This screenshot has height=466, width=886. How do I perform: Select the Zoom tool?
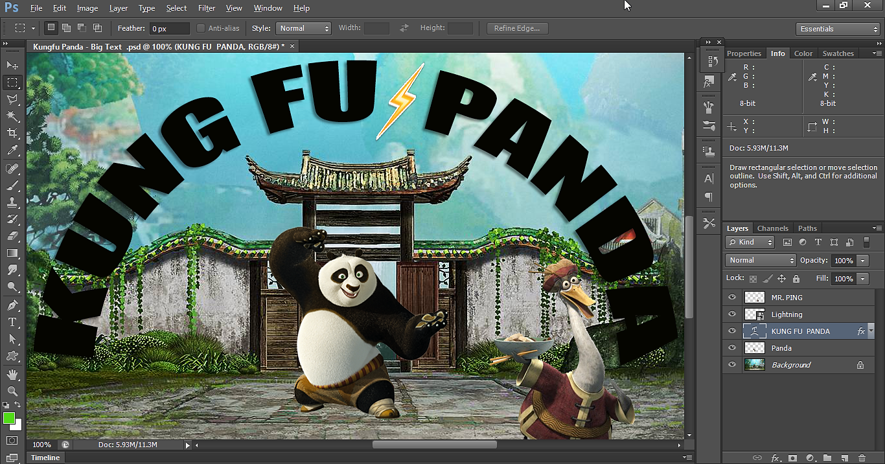pyautogui.click(x=12, y=391)
